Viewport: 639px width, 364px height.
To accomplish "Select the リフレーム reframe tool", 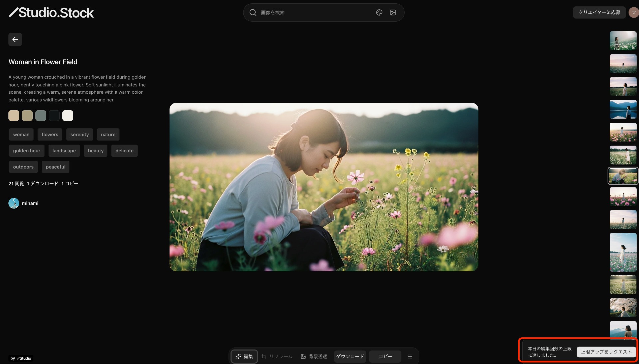I will (x=277, y=356).
